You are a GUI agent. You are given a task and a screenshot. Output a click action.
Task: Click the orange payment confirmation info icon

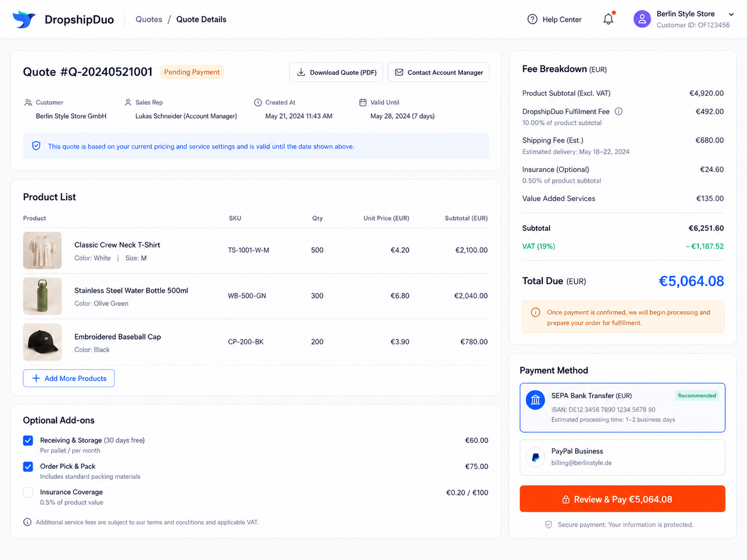(x=535, y=312)
